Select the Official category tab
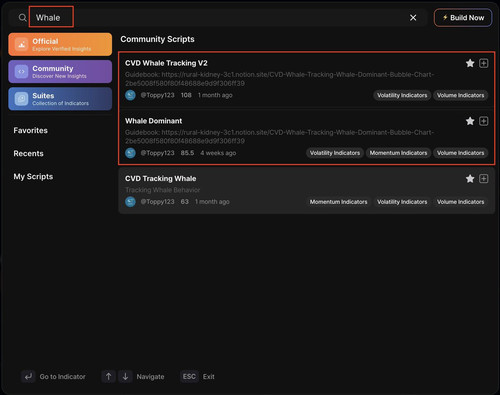Screen dimensions: 500x395 coord(60,44)
